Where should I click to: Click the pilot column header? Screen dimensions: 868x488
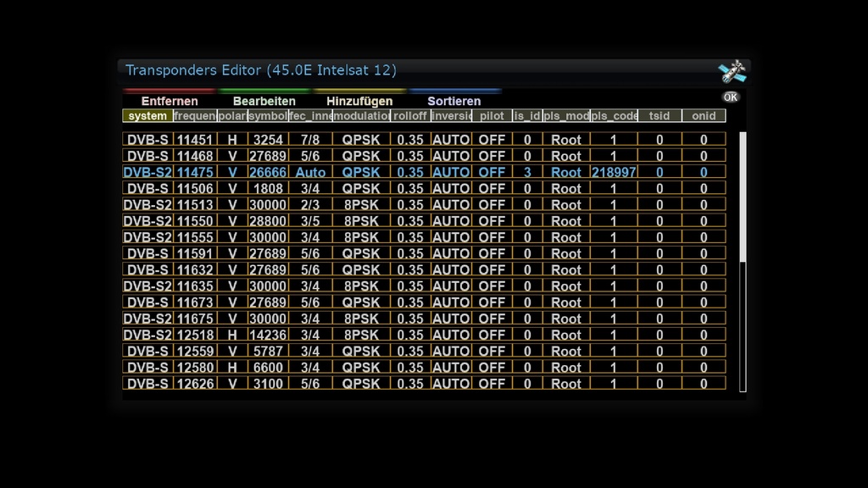[492, 115]
